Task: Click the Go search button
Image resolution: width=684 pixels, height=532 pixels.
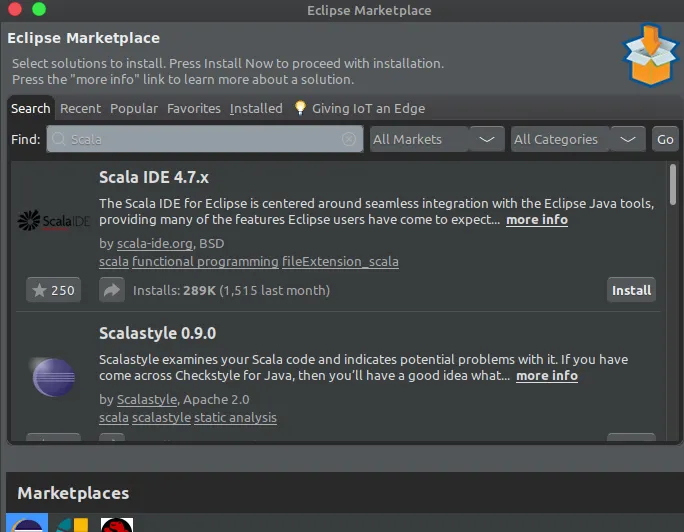Action: tap(665, 139)
